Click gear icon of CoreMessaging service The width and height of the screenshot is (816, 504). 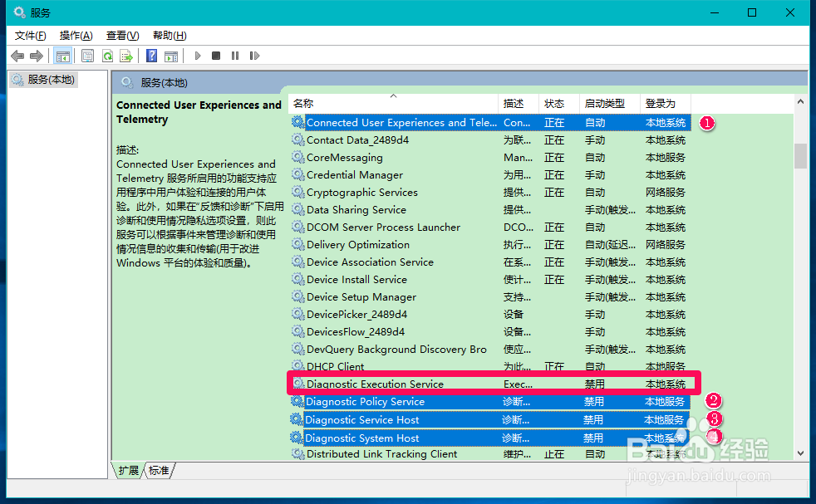tap(297, 157)
